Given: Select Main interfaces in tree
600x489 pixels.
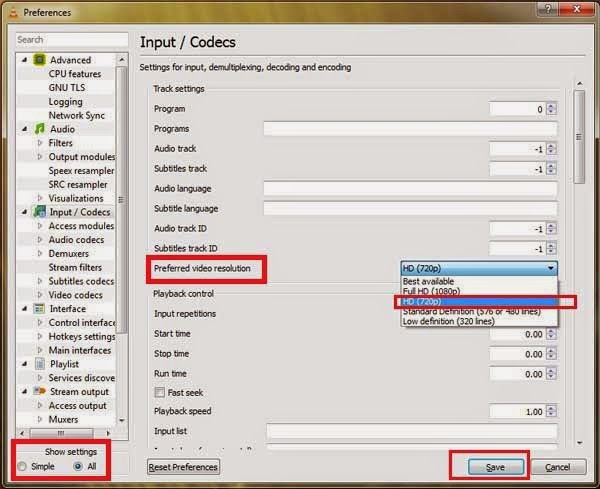Looking at the screenshot, I should click(x=80, y=350).
